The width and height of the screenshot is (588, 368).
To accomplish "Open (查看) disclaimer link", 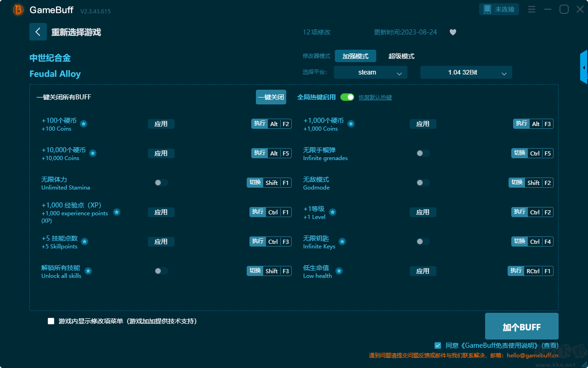I will (x=550, y=345).
